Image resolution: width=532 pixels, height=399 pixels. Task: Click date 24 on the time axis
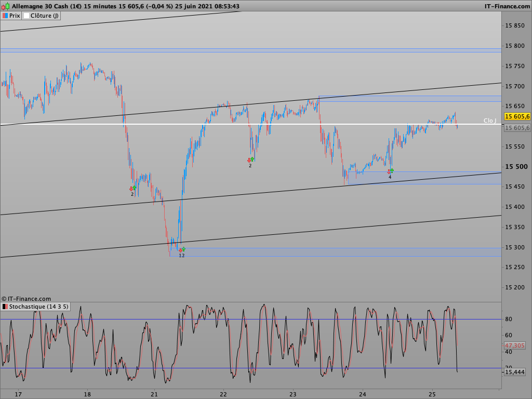click(362, 394)
